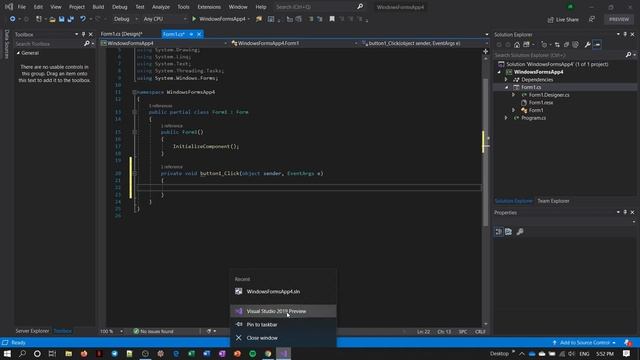Viewport: 640px width, 360px height.
Task: Click Alphabetical icon in Properties panel
Action: coord(508,232)
